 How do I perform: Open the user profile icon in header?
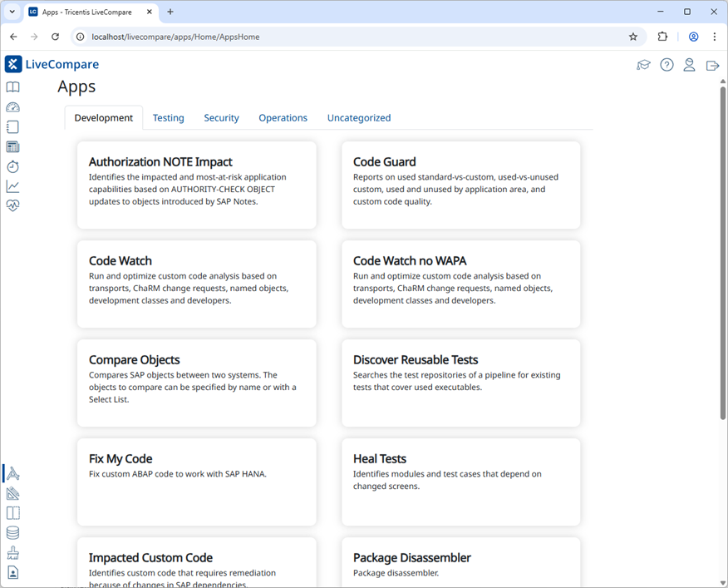pyautogui.click(x=689, y=65)
